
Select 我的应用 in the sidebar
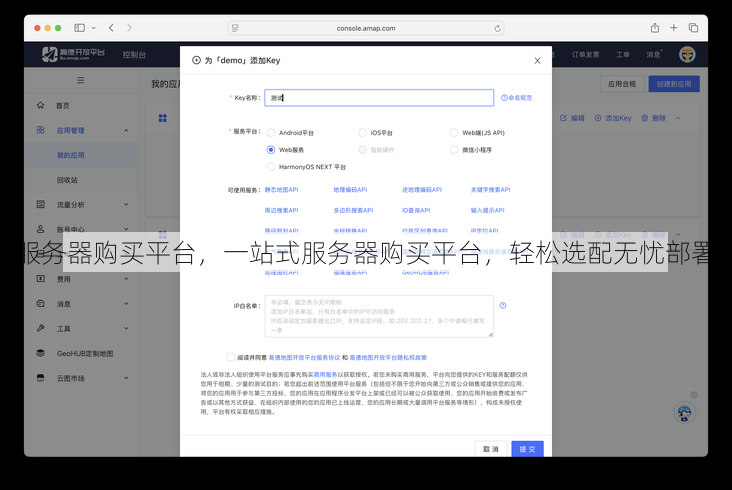[x=70, y=155]
